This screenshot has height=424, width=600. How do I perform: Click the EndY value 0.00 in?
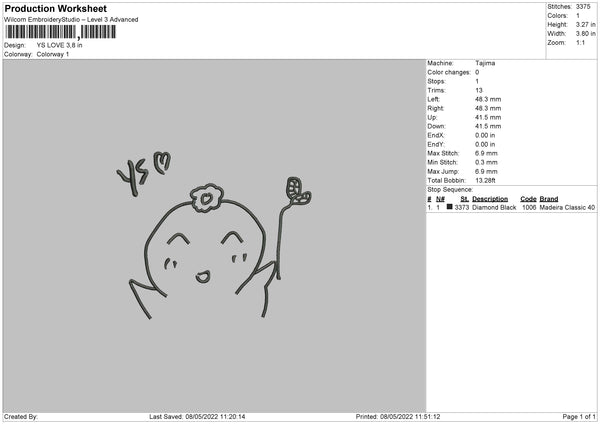point(485,145)
